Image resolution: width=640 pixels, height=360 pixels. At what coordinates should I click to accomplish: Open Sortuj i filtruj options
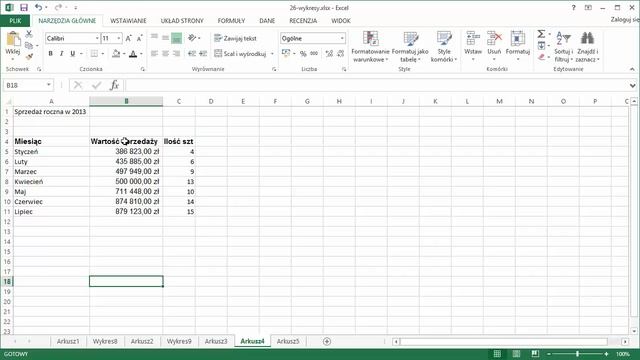(564, 47)
